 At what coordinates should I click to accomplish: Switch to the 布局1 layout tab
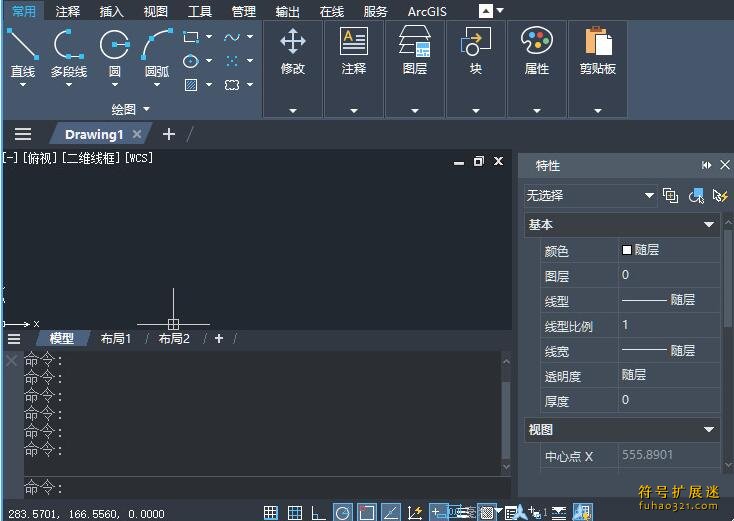pos(116,338)
